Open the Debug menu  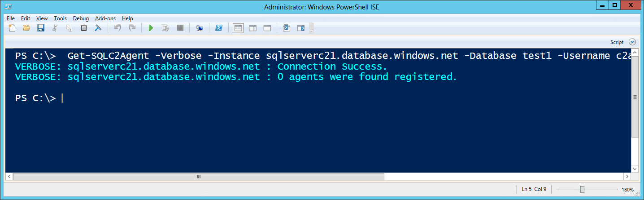tap(81, 18)
